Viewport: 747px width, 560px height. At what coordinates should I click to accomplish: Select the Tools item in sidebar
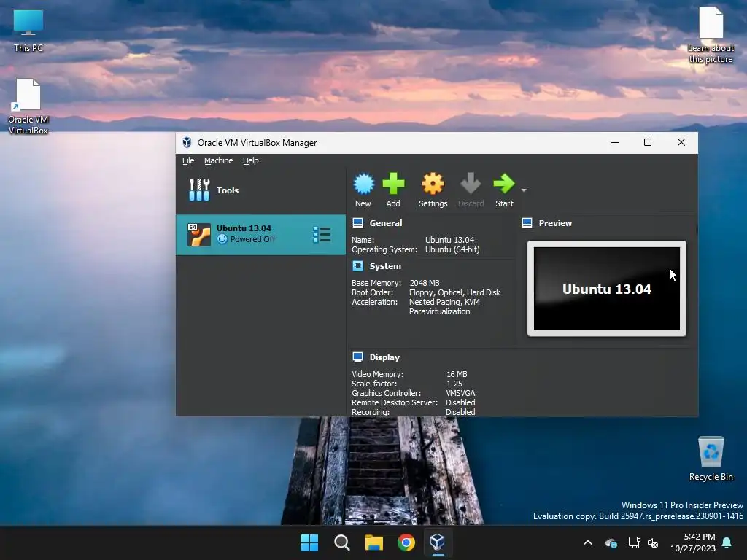click(260, 190)
